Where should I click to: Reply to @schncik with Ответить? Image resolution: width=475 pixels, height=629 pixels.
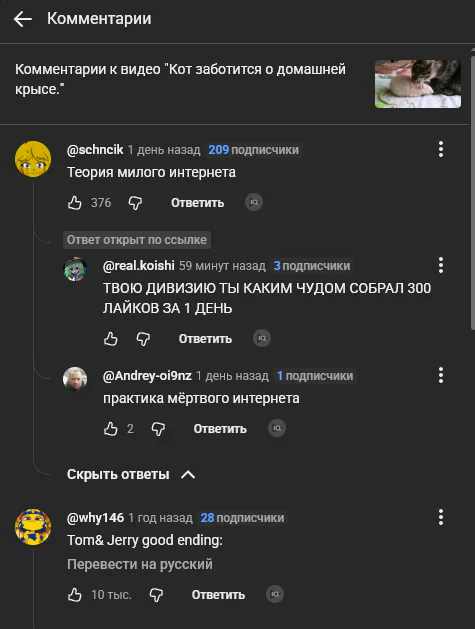197,203
